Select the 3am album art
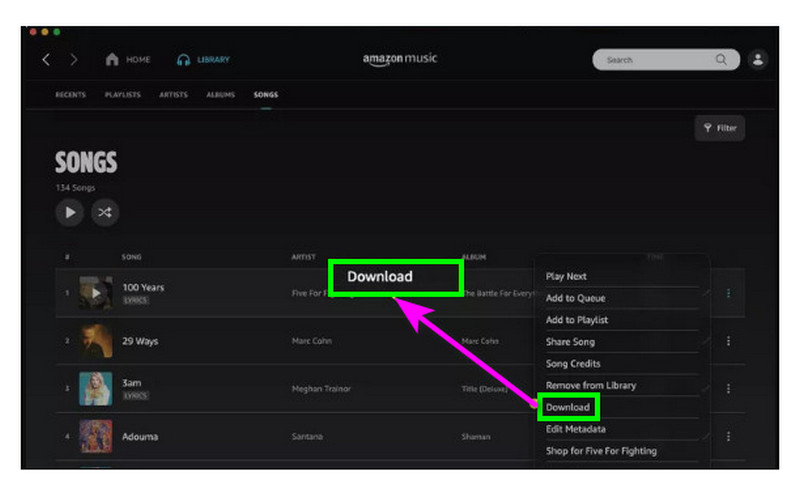The height and width of the screenshot is (493, 800). click(x=96, y=389)
